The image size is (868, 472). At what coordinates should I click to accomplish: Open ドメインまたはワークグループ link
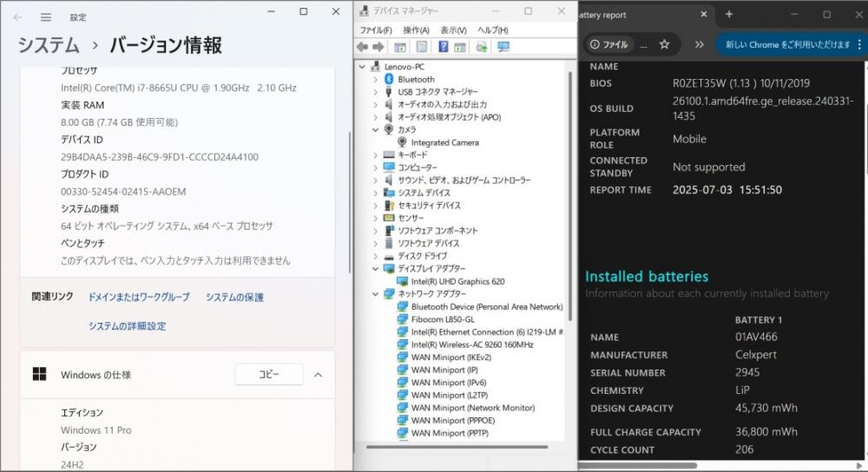139,297
